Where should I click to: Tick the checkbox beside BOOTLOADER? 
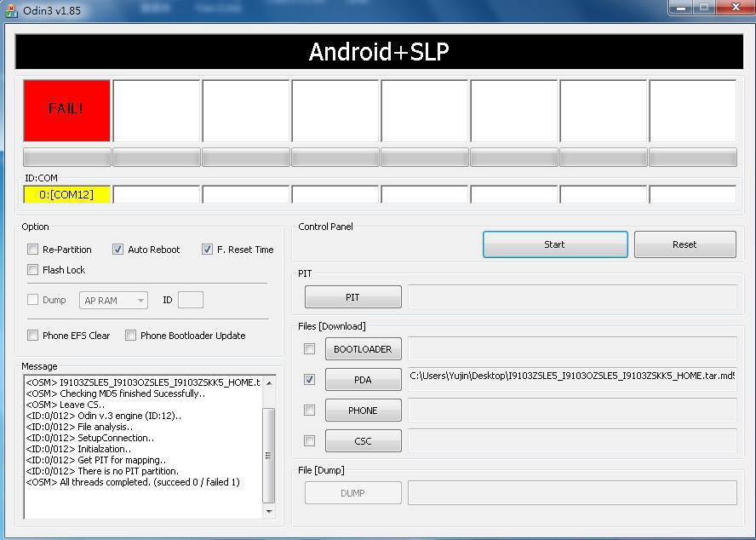310,349
